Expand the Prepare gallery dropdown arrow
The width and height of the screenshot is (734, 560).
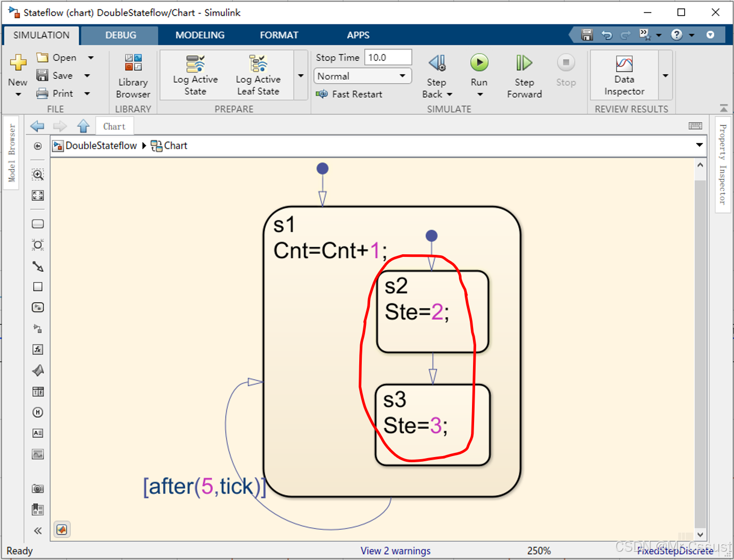(300, 76)
